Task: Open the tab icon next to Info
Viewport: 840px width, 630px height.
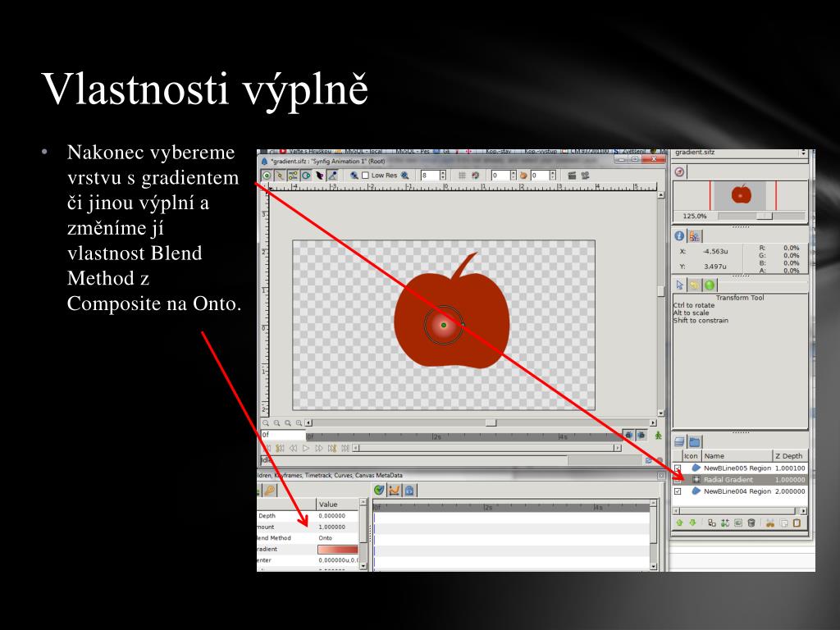Action: [x=694, y=235]
